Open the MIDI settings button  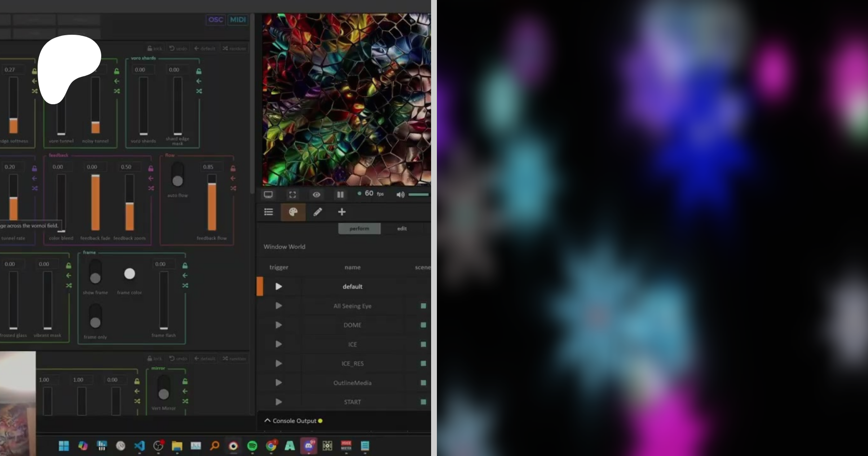tap(238, 20)
